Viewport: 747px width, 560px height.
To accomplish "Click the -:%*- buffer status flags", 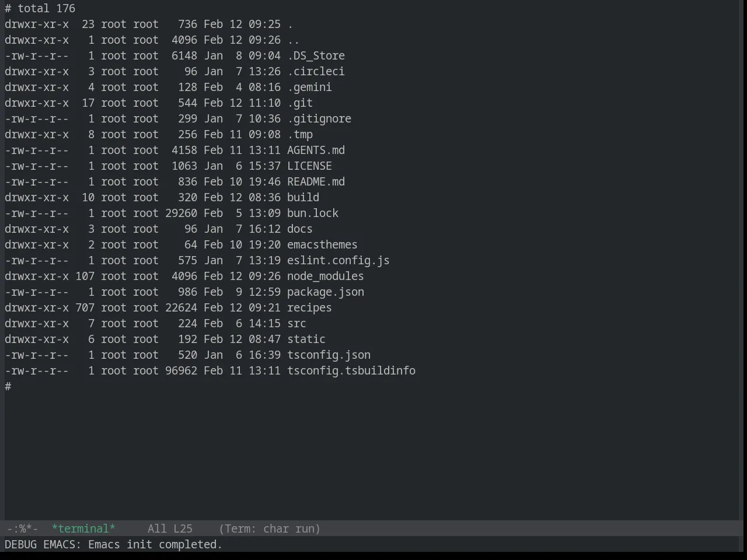I will tap(22, 528).
